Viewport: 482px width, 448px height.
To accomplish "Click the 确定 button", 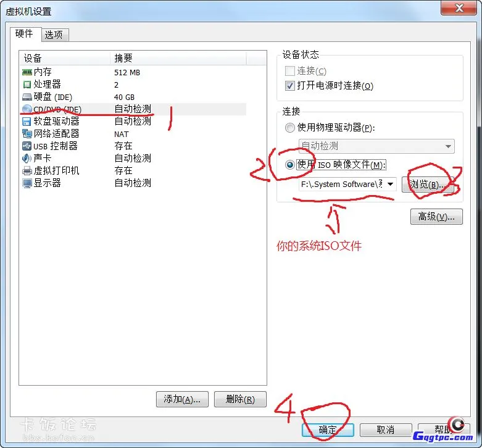I will click(328, 429).
